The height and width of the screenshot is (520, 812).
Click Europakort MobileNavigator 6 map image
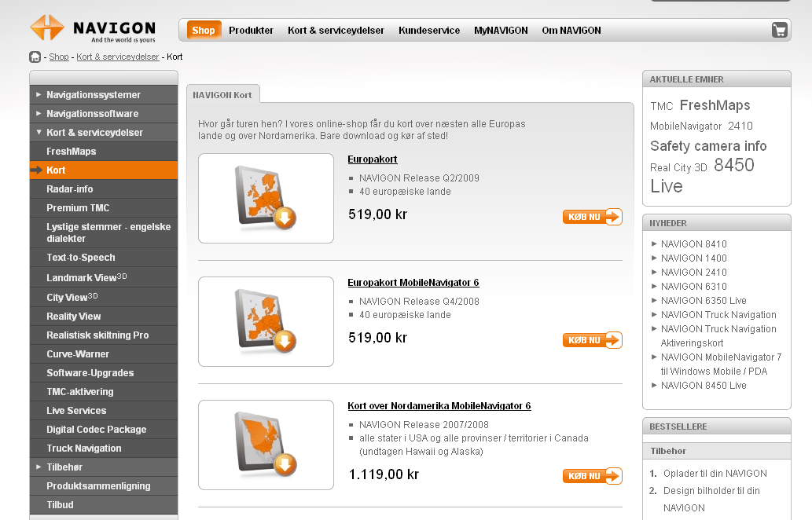tap(266, 321)
